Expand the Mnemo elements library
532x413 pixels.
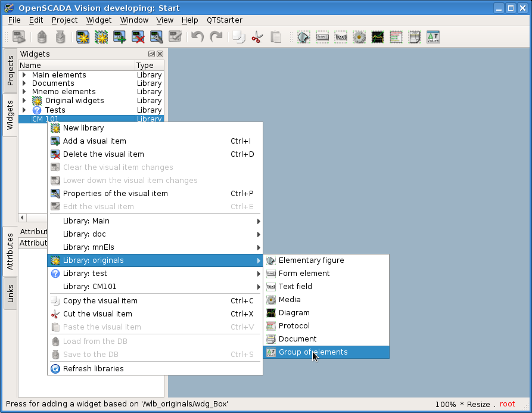[x=24, y=92]
